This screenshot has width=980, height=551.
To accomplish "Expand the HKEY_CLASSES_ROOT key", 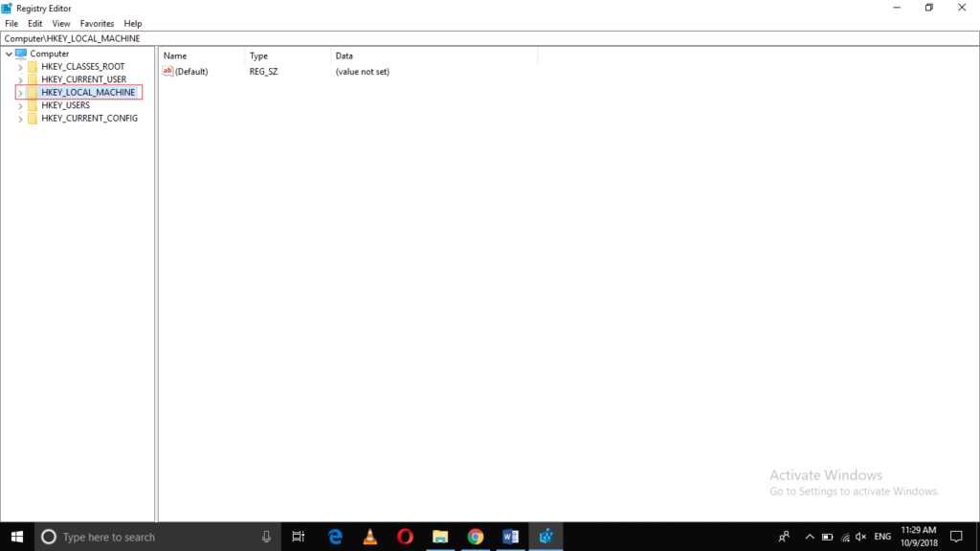I will (21, 66).
